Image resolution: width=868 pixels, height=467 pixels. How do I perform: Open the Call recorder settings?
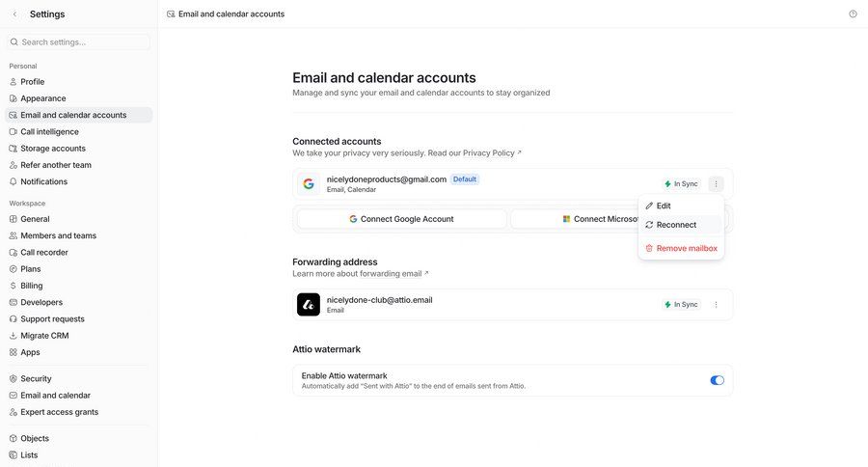click(x=43, y=252)
